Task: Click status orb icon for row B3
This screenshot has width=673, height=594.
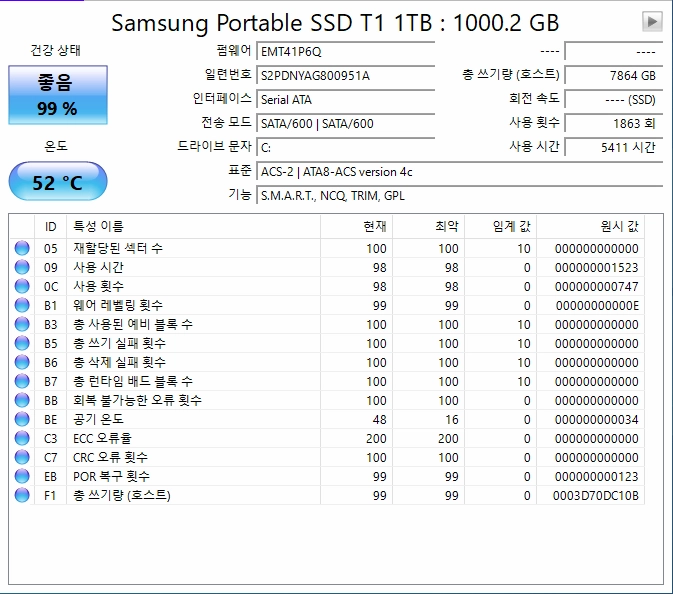Action: click(22, 324)
